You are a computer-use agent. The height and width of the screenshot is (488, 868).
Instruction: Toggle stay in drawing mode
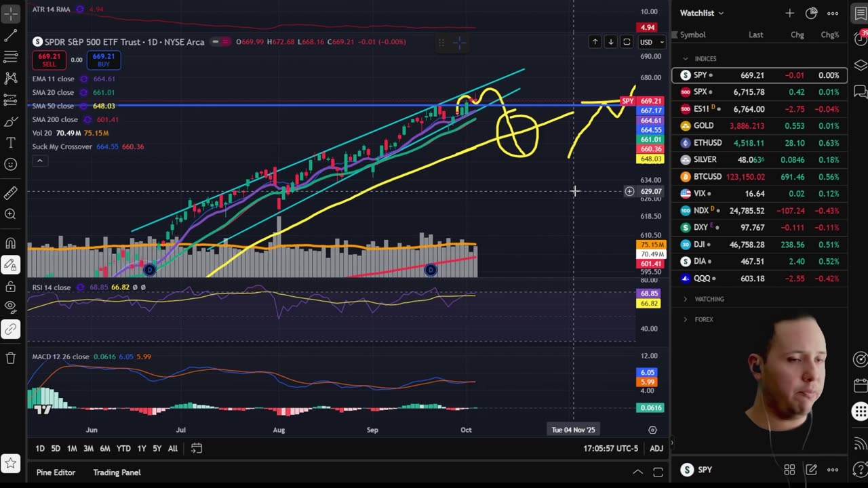pos(11,265)
